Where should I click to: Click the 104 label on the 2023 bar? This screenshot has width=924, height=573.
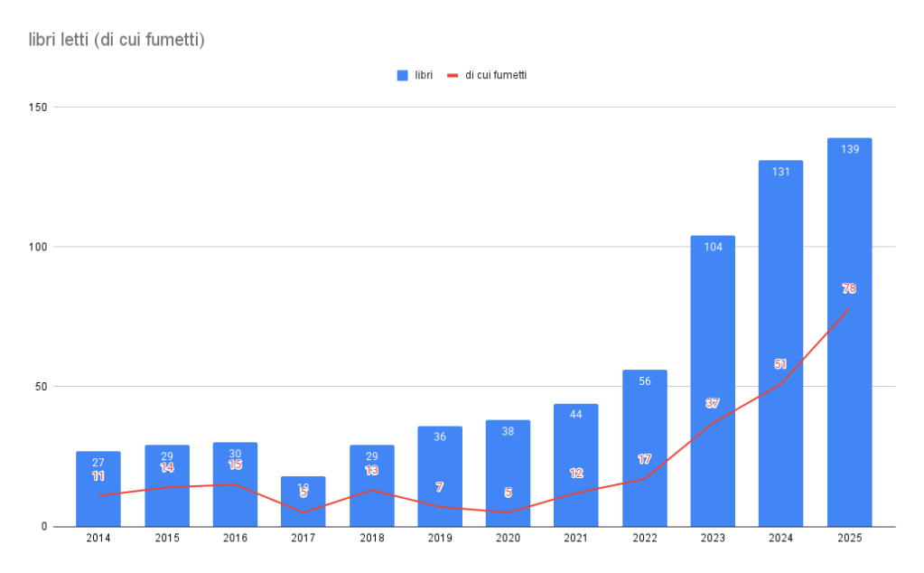pyautogui.click(x=713, y=247)
